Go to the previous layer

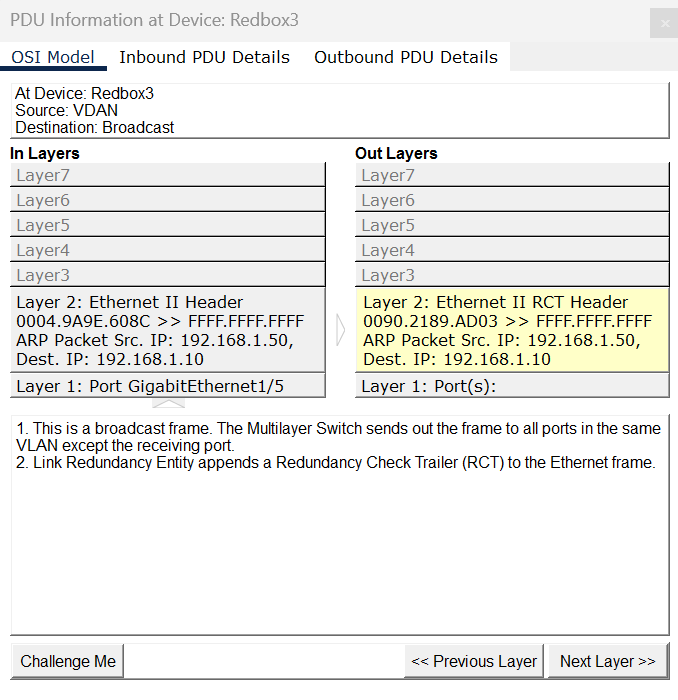[x=475, y=661]
